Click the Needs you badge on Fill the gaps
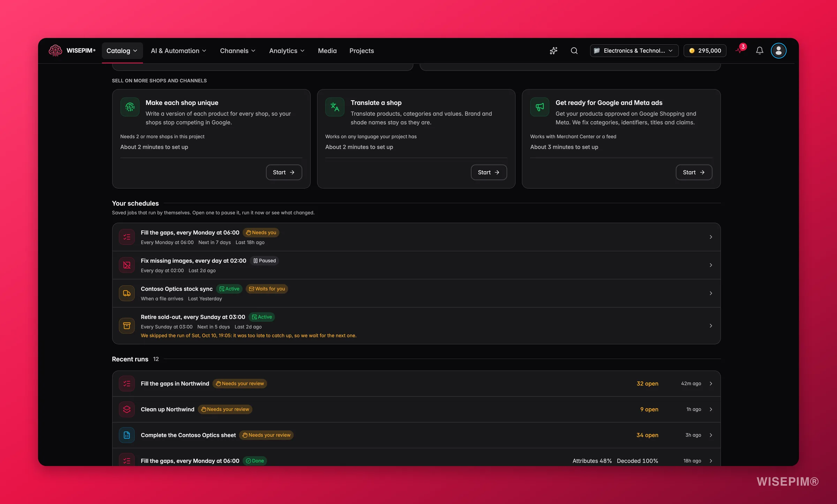The height and width of the screenshot is (504, 837). coord(261,232)
